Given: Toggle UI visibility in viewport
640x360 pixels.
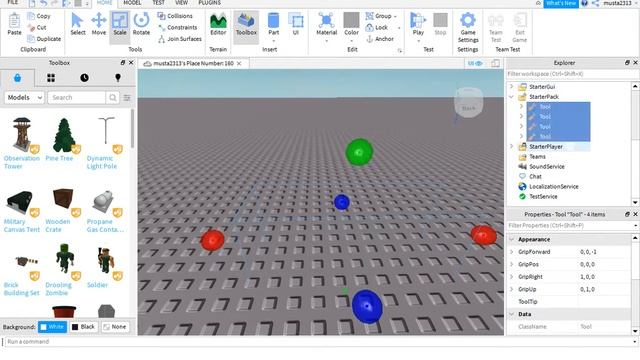Looking at the screenshot, I should tap(475, 63).
